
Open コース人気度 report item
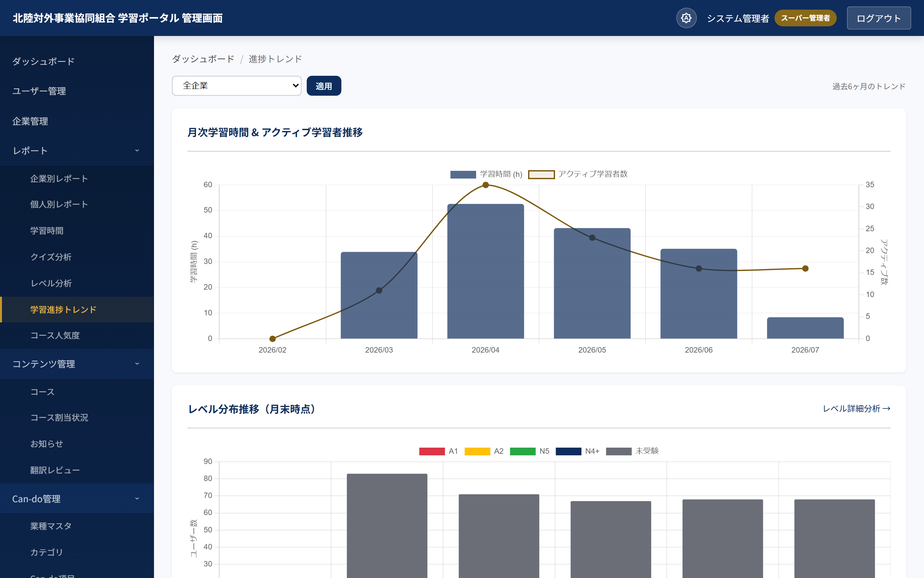coord(77,335)
